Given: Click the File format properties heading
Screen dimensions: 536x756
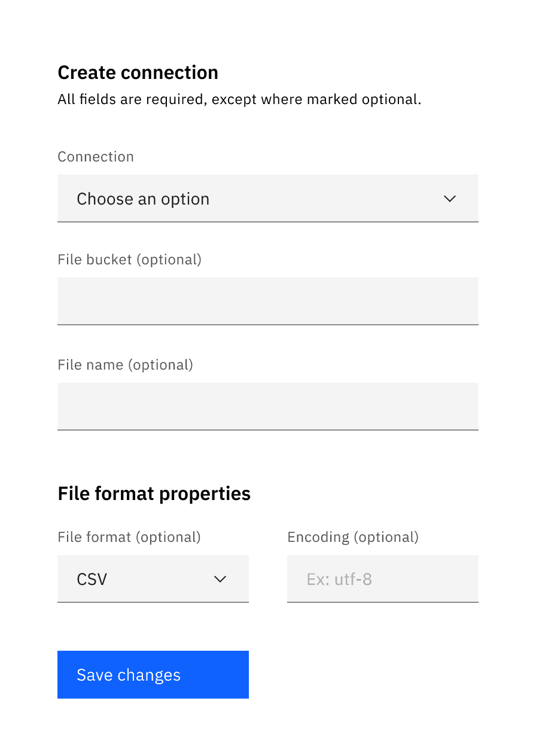Looking at the screenshot, I should (x=154, y=493).
